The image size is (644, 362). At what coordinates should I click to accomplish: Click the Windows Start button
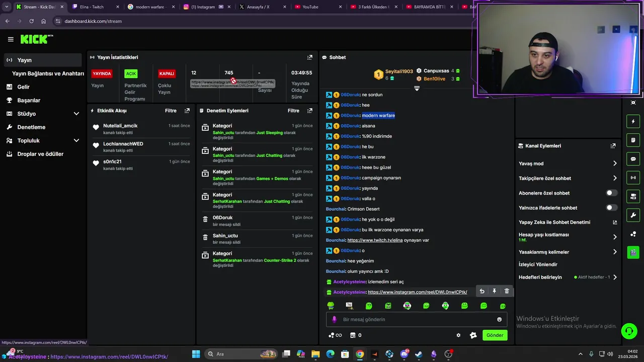point(196,354)
